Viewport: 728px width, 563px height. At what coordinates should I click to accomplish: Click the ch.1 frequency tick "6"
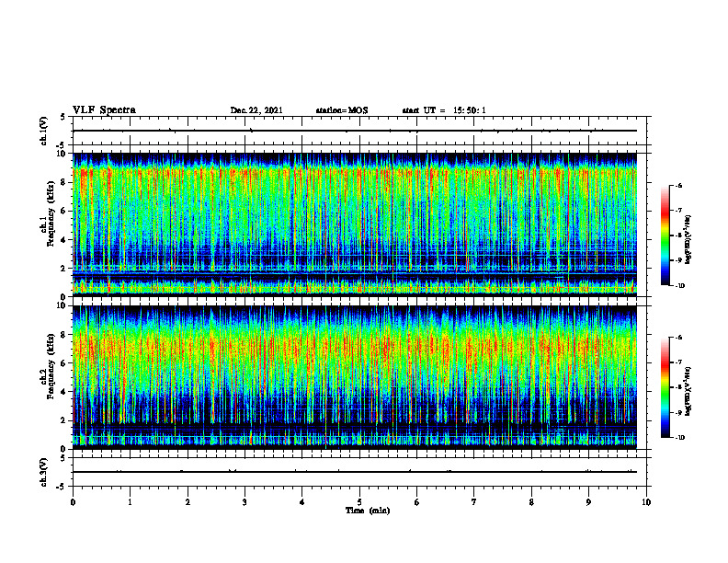click(x=64, y=211)
